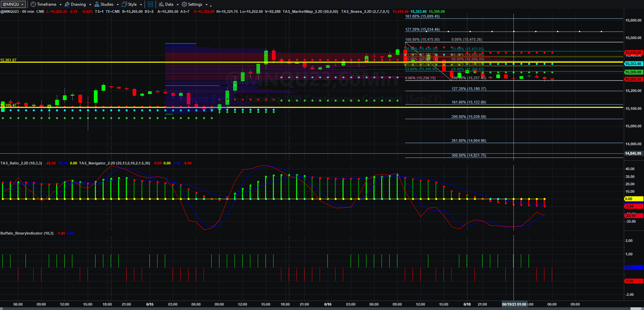
Task: Select the Buffalo_BinaryIndicator study label
Action: [27, 233]
